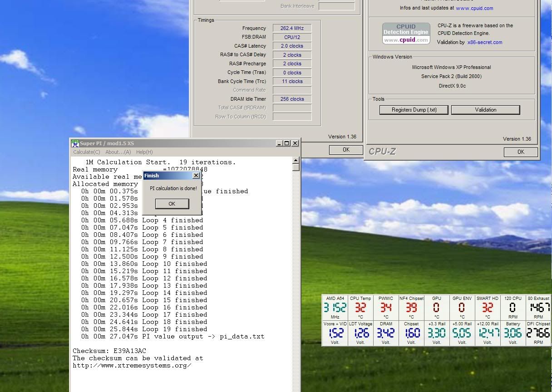Click the NF4 Chipset temperature readout

pyautogui.click(x=411, y=308)
